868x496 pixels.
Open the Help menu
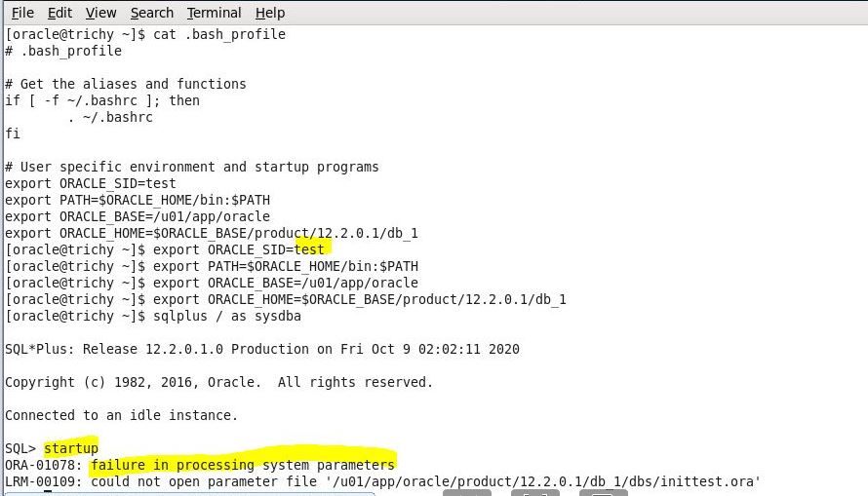click(269, 13)
